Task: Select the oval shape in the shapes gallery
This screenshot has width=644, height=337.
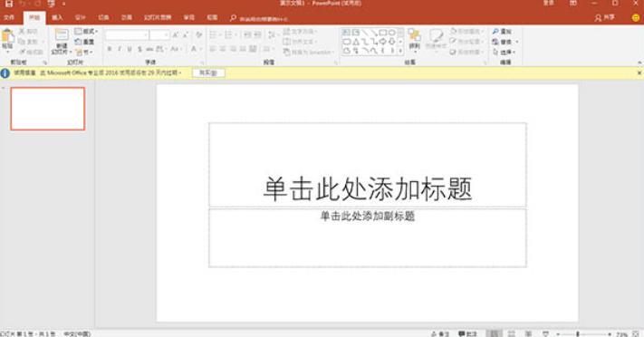Action: [392, 33]
